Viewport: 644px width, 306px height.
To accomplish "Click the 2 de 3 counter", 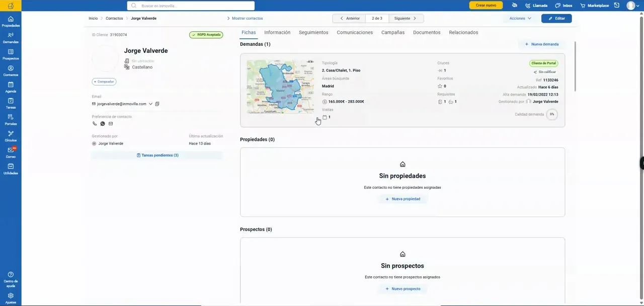I will pyautogui.click(x=377, y=18).
